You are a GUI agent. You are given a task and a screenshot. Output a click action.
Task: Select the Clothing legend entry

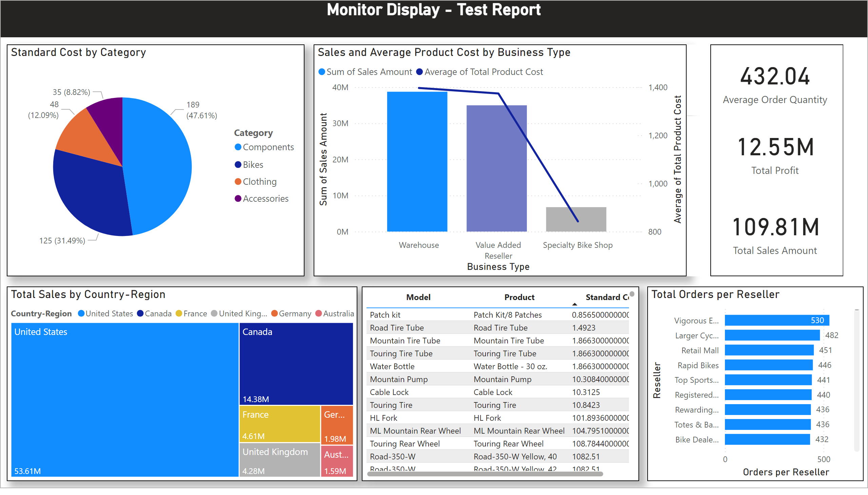259,181
